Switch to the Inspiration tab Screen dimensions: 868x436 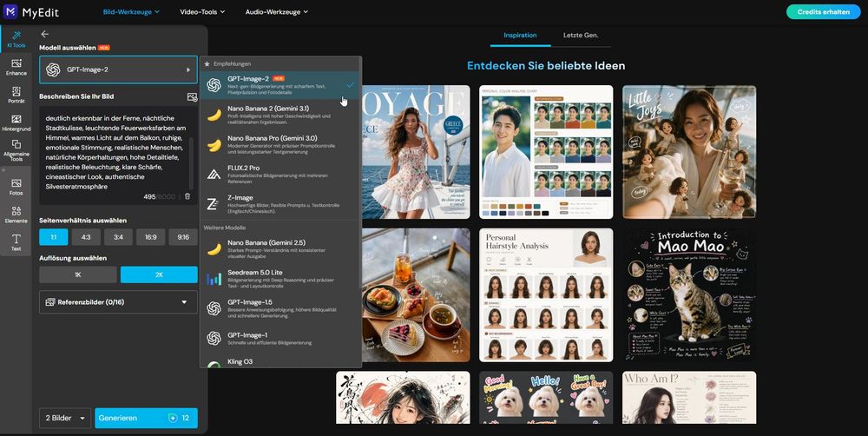[520, 35]
